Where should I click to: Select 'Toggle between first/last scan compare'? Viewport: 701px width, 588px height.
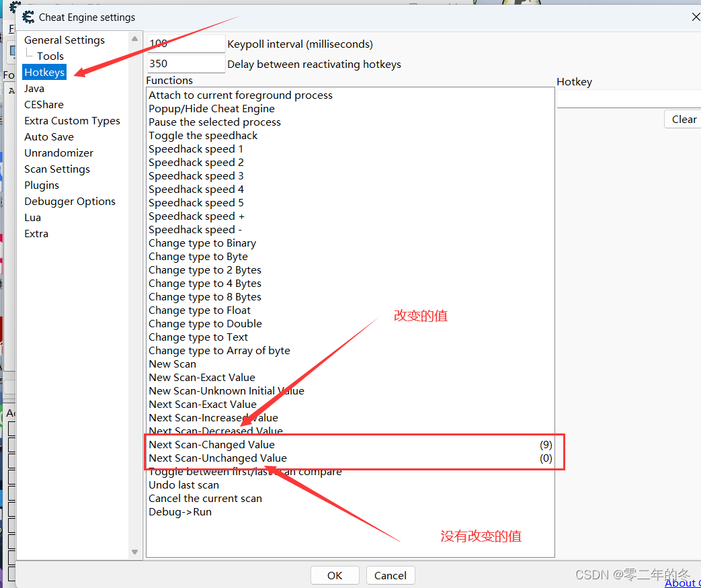pos(350,471)
